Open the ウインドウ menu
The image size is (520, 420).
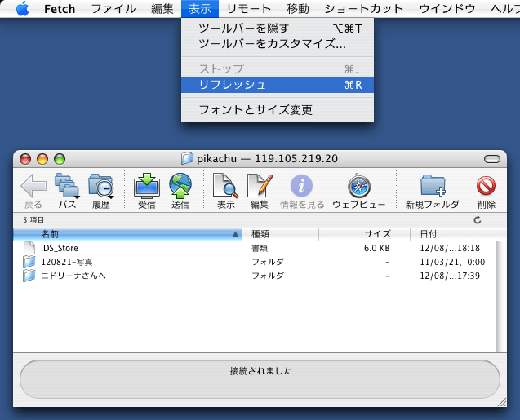tap(447, 9)
